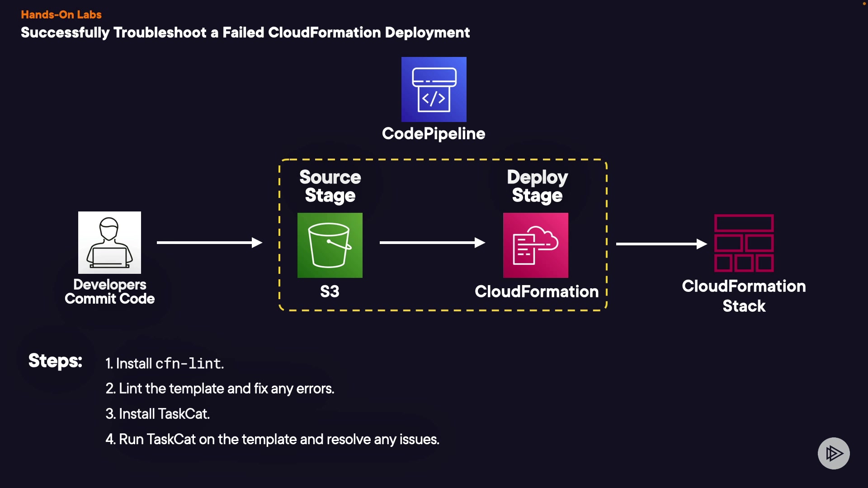Screen dimensions: 868x488
Task: Click the developer with laptop icon
Action: pos(109,243)
